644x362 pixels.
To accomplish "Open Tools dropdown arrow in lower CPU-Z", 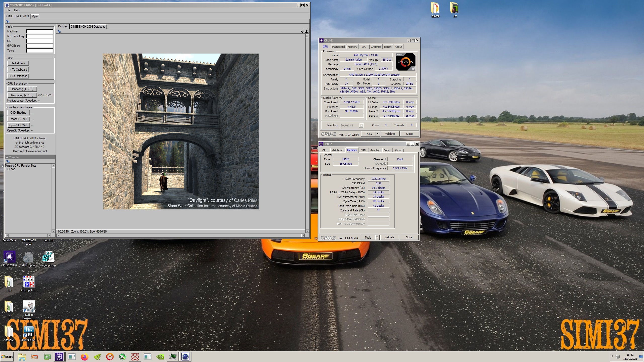I will [377, 237].
